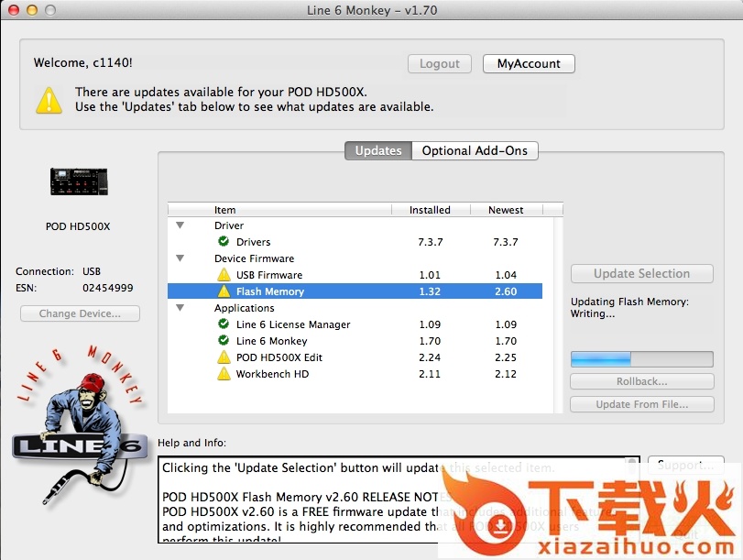Click newest version 2.12 of Workbench HD
The width and height of the screenshot is (743, 560).
point(506,374)
